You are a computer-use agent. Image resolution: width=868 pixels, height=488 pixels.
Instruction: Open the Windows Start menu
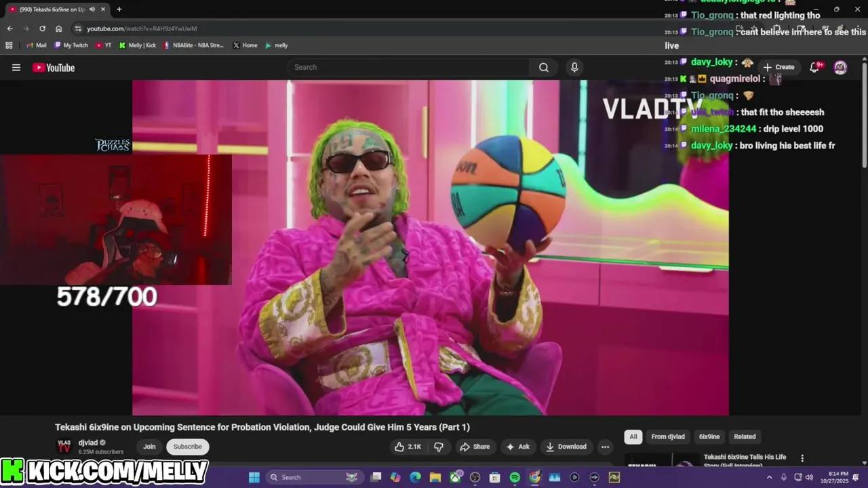coord(254,477)
